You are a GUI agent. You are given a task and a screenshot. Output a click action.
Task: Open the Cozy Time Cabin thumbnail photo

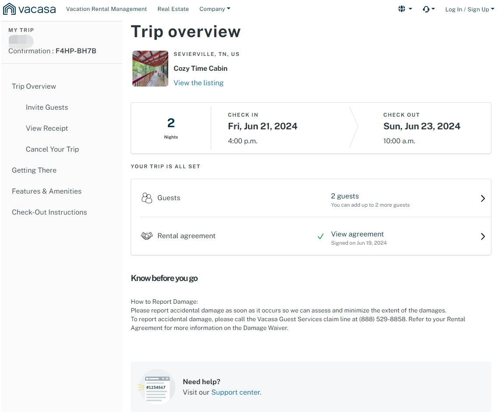click(150, 69)
